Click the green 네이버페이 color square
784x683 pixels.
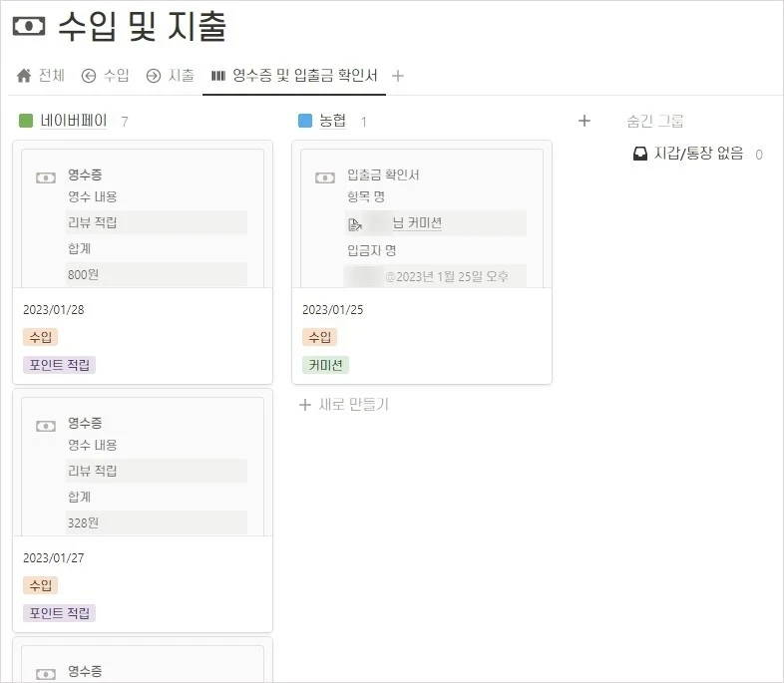click(x=26, y=121)
